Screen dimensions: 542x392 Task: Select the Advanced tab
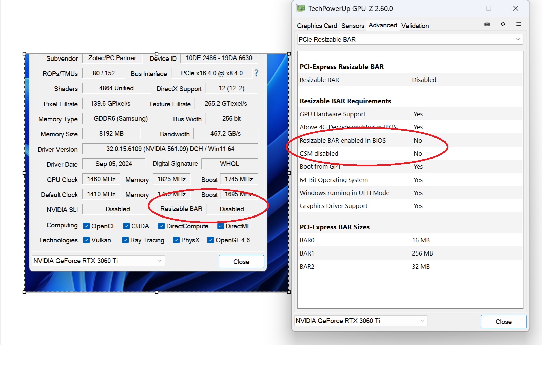point(383,25)
